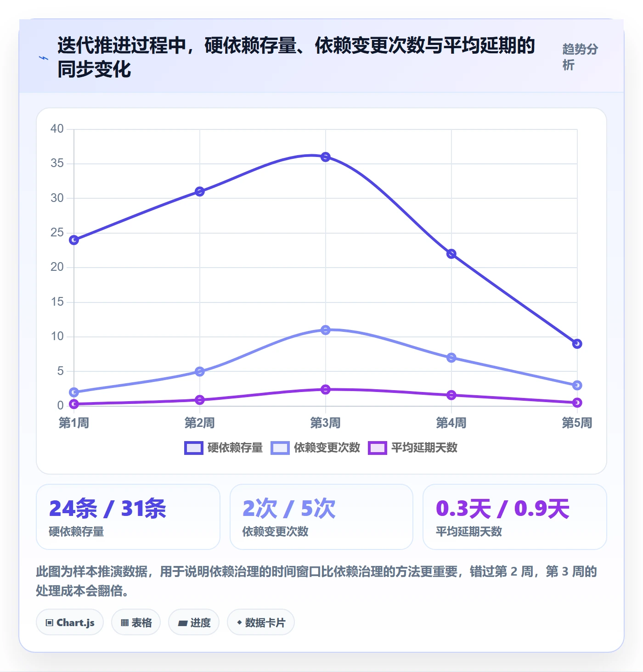Click 依赖变更次数 data point at 第3周 (11)

(326, 330)
